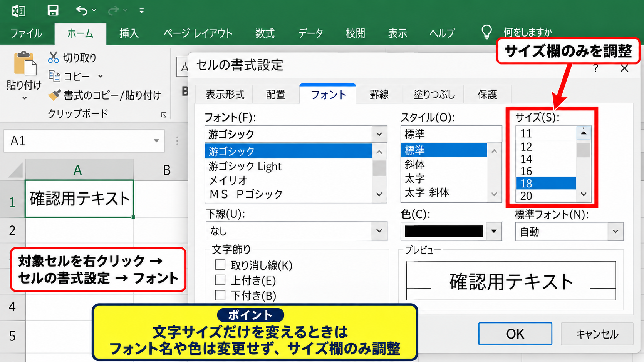Click the Save floppy disk icon
This screenshot has width=644, height=362.
click(x=53, y=10)
